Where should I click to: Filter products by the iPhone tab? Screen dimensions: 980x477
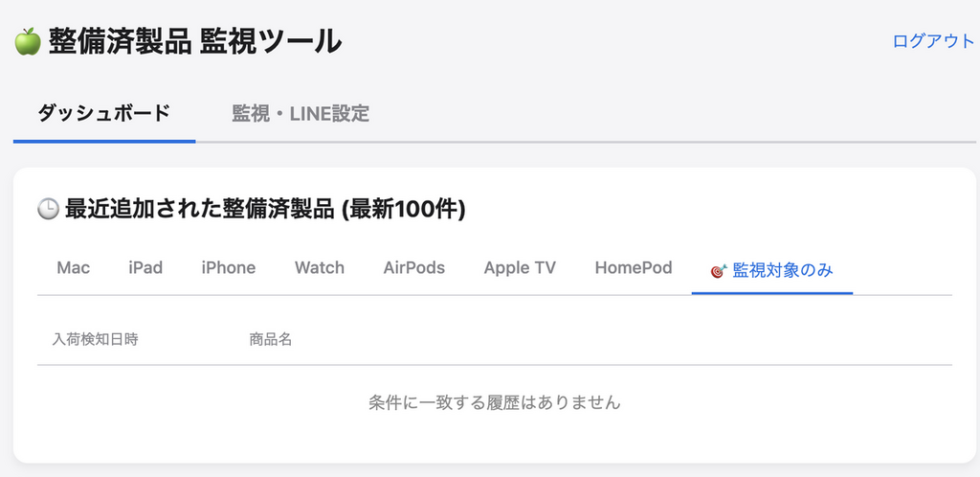[228, 268]
